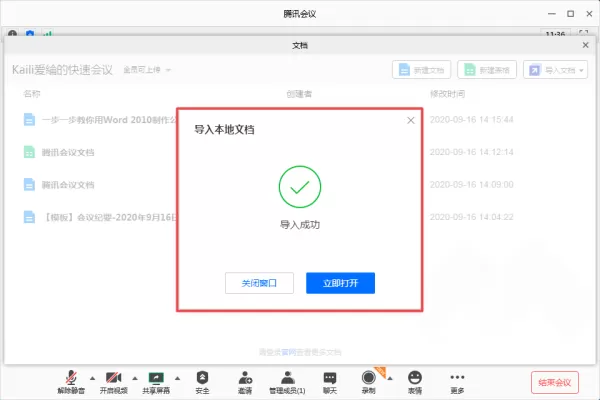Click the 邀请 invite icon
Image resolution: width=600 pixels, height=400 pixels.
click(x=245, y=378)
